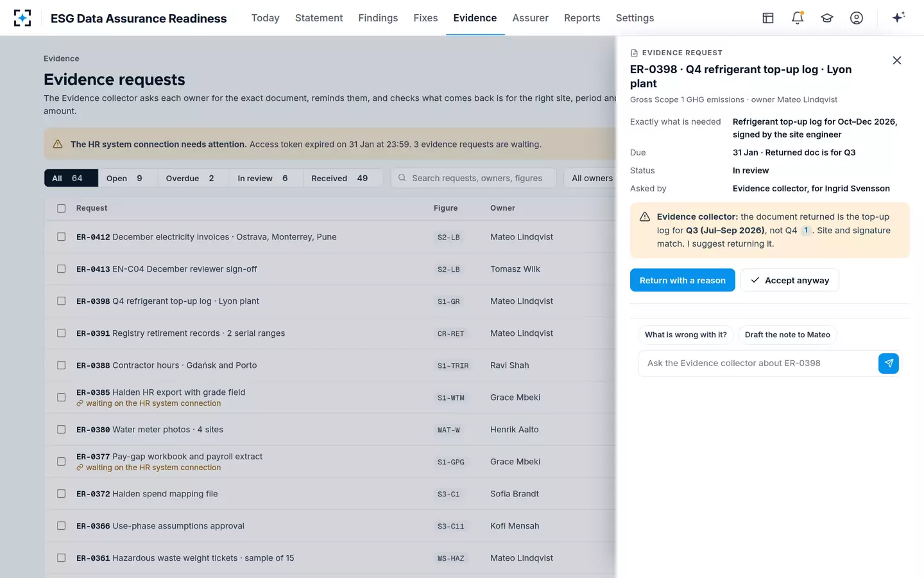Open ER-0372 Halden spend mapping file
This screenshot has height=578, width=924.
click(147, 494)
